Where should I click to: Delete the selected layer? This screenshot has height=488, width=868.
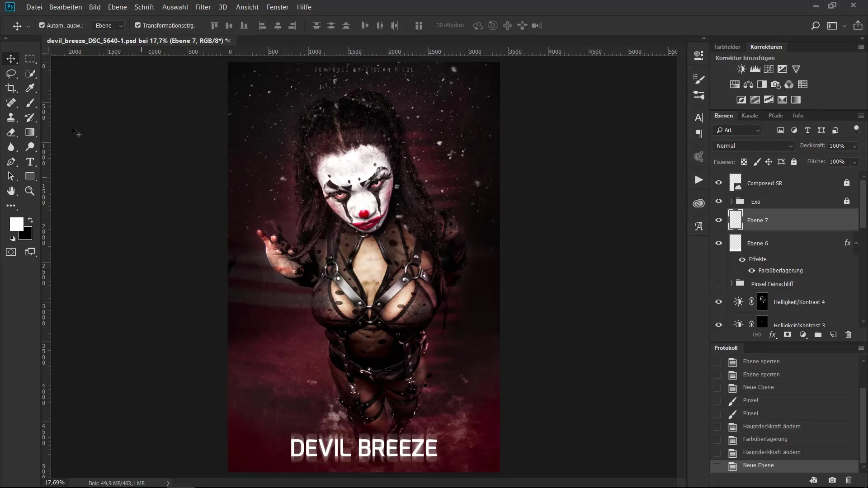tap(848, 335)
